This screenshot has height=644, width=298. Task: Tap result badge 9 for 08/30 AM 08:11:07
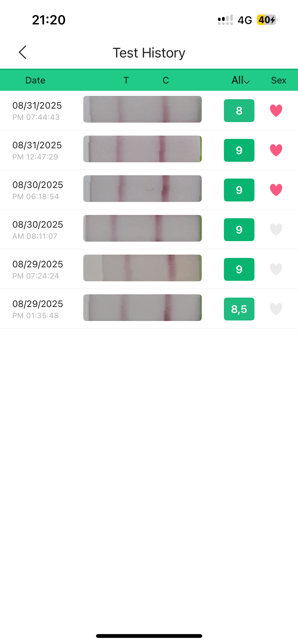[x=239, y=230]
